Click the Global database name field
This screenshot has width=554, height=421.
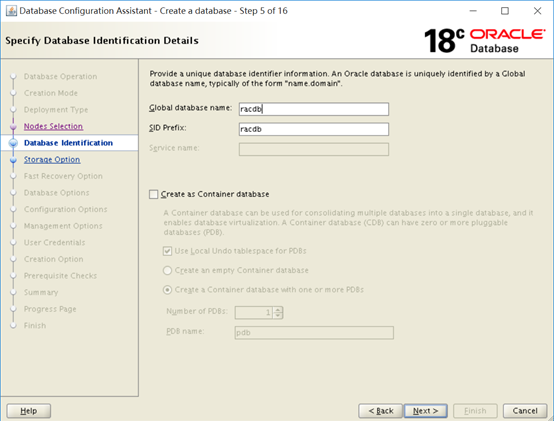pyautogui.click(x=314, y=109)
